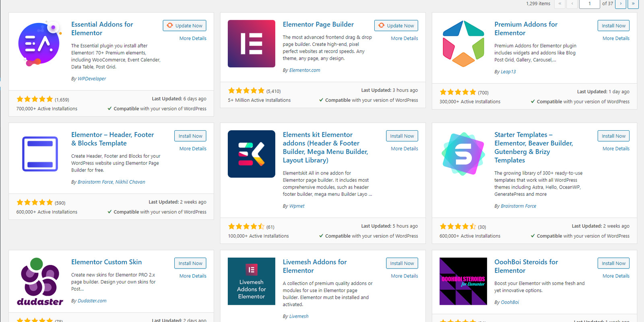Install Starter Templates plugin

[x=613, y=136]
